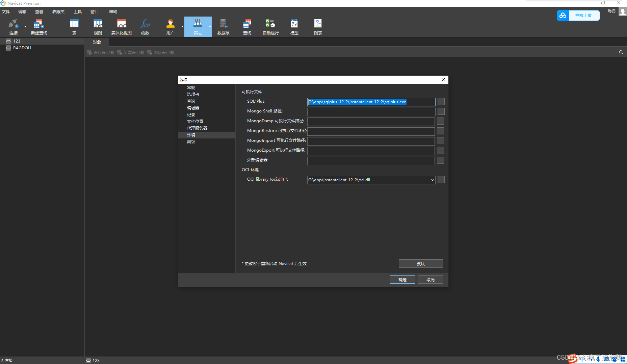Open the 查看 menu
The image size is (627, 364).
[39, 11]
